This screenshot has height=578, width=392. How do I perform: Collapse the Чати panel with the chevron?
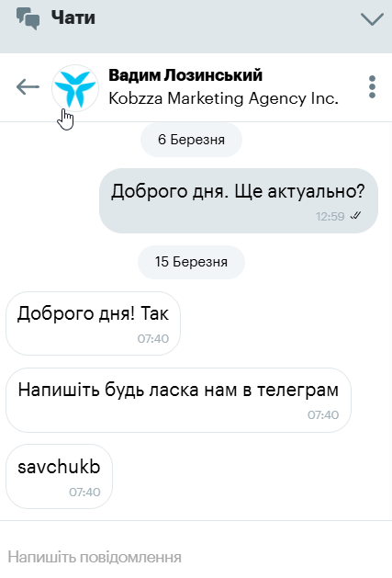[372, 19]
